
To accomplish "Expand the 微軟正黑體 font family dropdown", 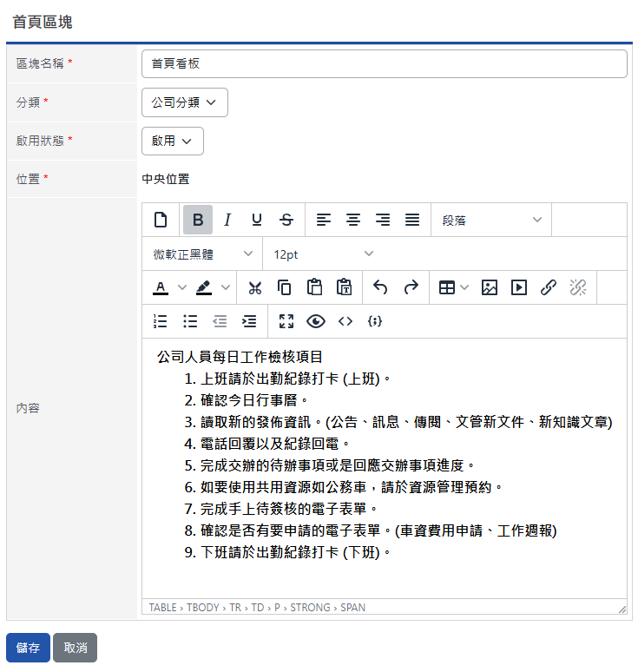I will tap(202, 254).
